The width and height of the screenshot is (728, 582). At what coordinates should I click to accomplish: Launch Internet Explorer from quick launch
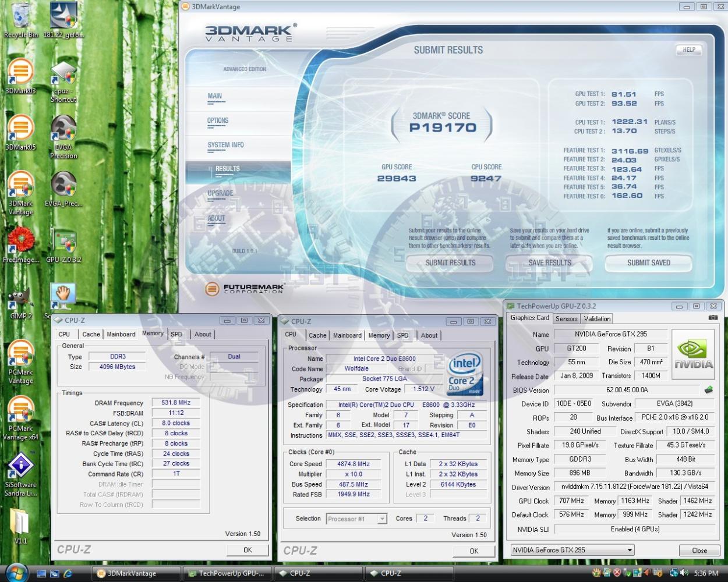point(68,573)
